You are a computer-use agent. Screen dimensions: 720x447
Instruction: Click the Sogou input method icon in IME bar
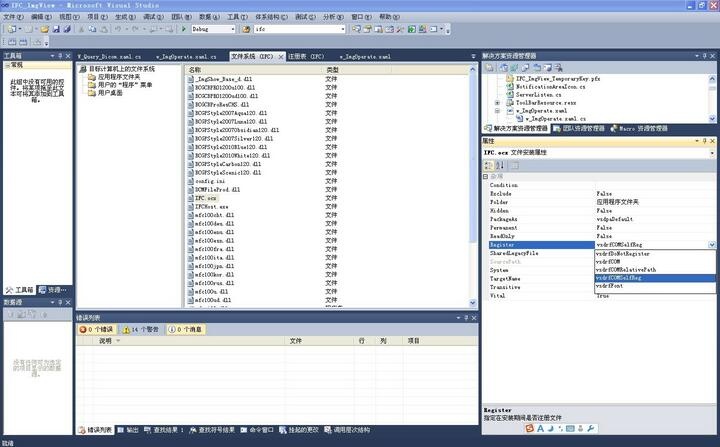pyautogui.click(x=529, y=429)
